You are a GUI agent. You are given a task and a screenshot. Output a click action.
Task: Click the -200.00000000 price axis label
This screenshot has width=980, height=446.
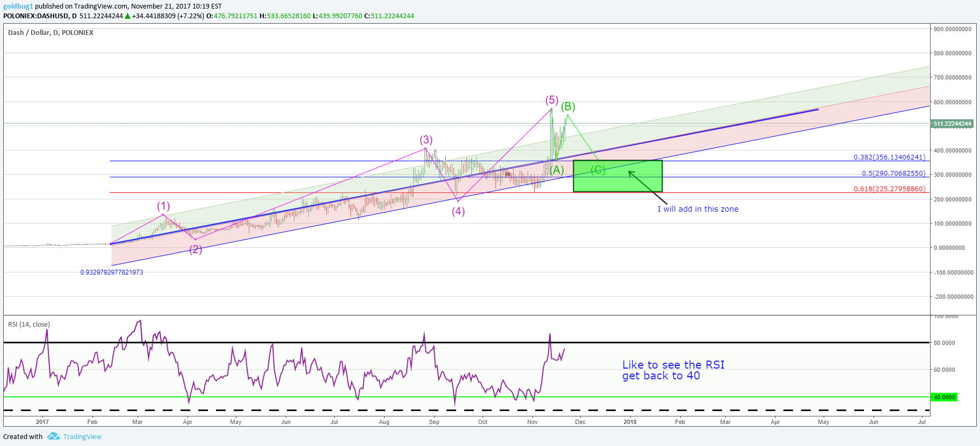[954, 297]
